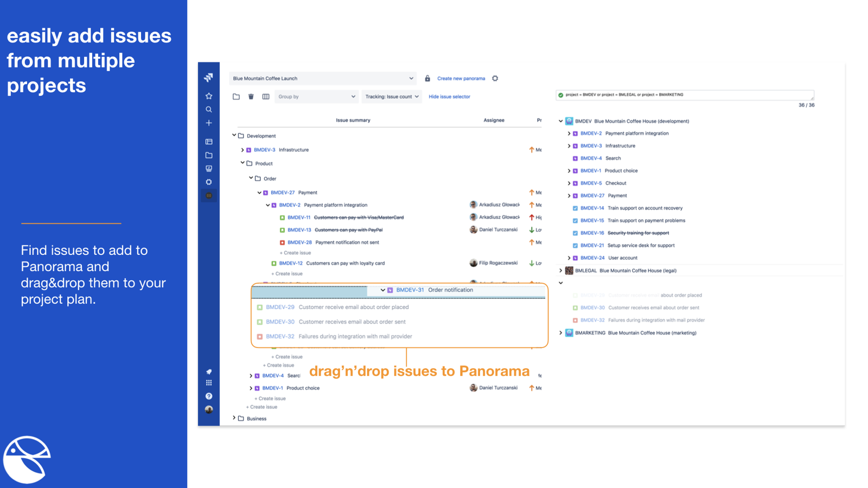868x488 pixels.
Task: Click the Jira logo in the sidebar
Action: (209, 78)
